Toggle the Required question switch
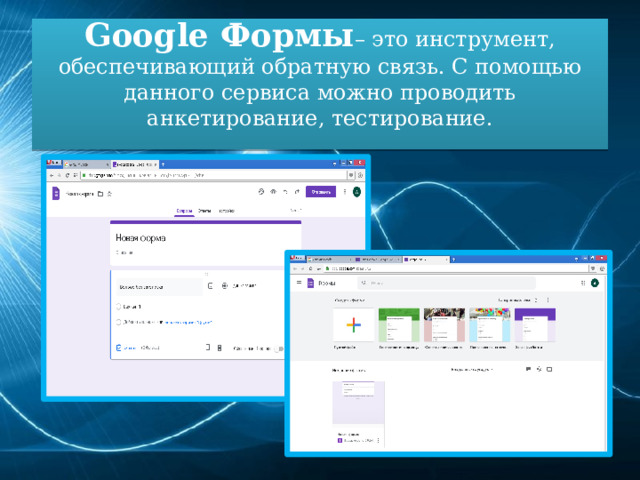The height and width of the screenshot is (480, 640). coord(278,349)
